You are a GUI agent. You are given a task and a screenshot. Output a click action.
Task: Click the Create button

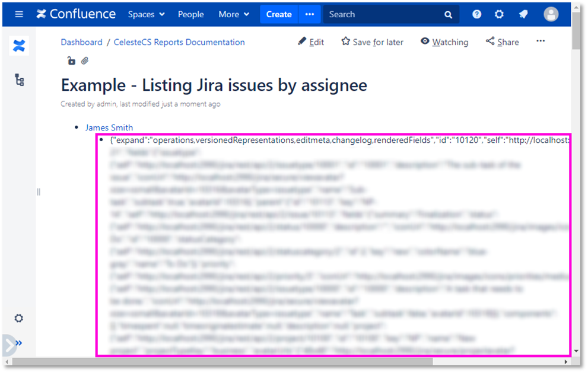[x=279, y=14]
